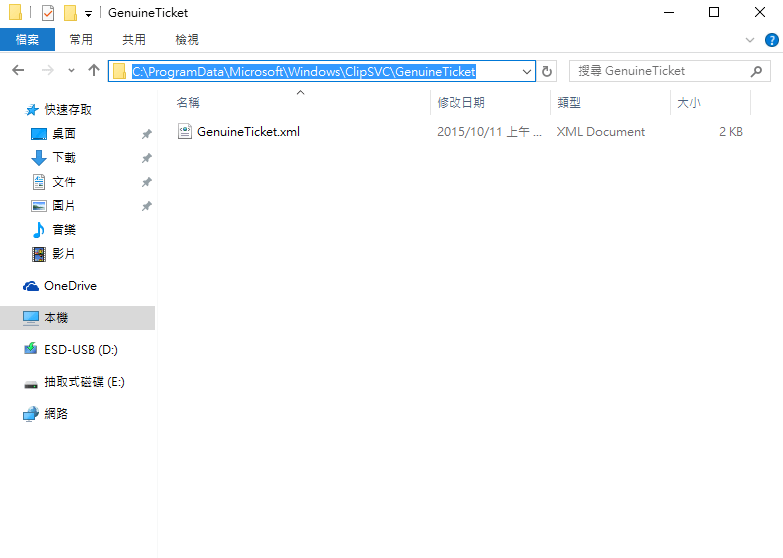
Task: Open 桌面 desktop in navigation pane
Action: tap(64, 133)
